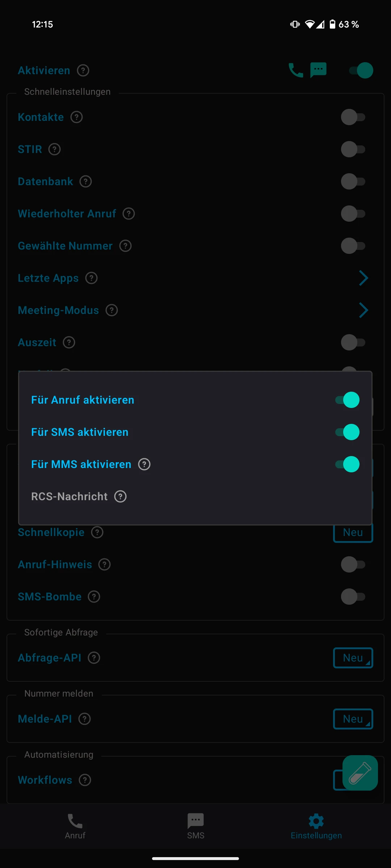Expand the Letzte Apps chevron
The image size is (391, 868).
tap(363, 278)
